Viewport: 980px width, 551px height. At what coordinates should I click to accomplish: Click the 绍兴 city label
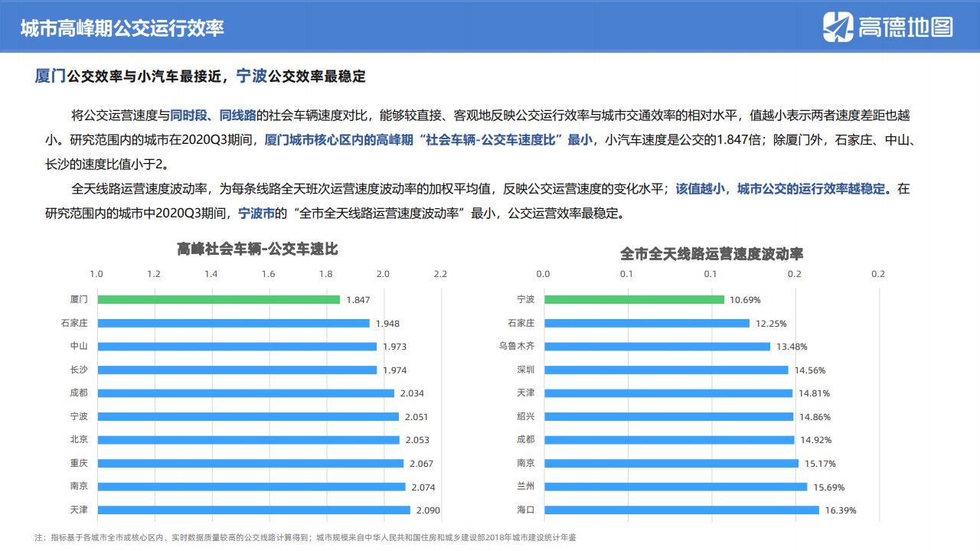[526, 416]
